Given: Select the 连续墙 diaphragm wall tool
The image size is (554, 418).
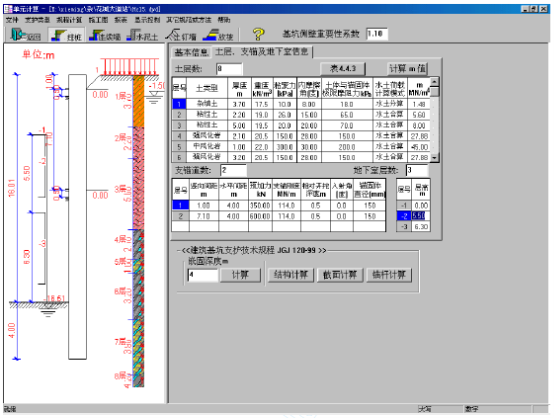Looking at the screenshot, I should [x=105, y=35].
